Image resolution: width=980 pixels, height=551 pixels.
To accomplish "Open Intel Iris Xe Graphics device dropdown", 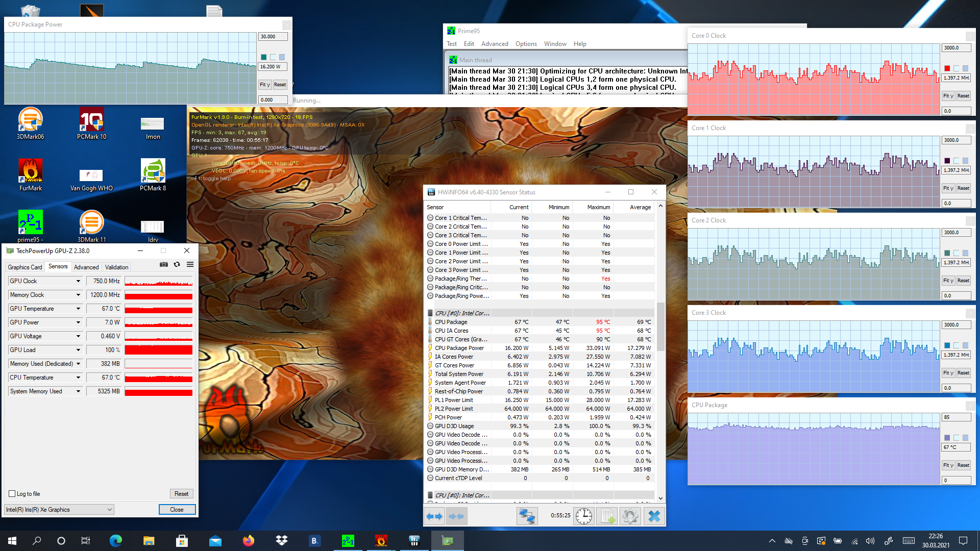I will tap(59, 509).
